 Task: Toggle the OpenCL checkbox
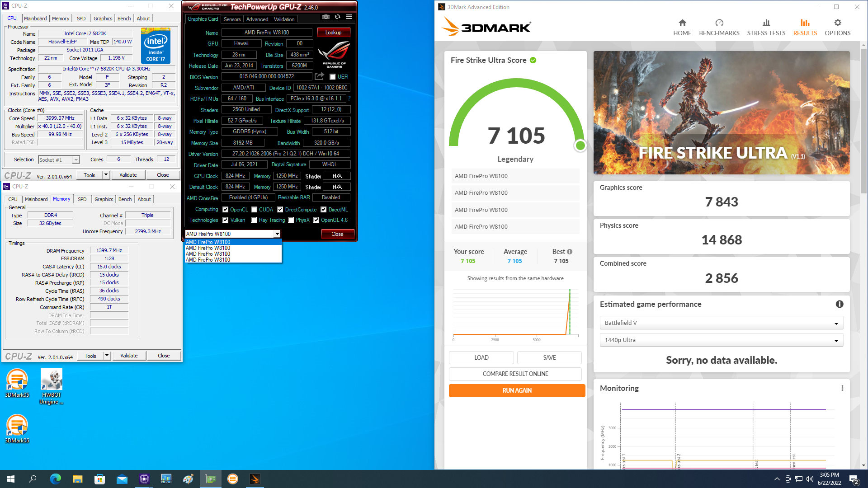point(225,210)
